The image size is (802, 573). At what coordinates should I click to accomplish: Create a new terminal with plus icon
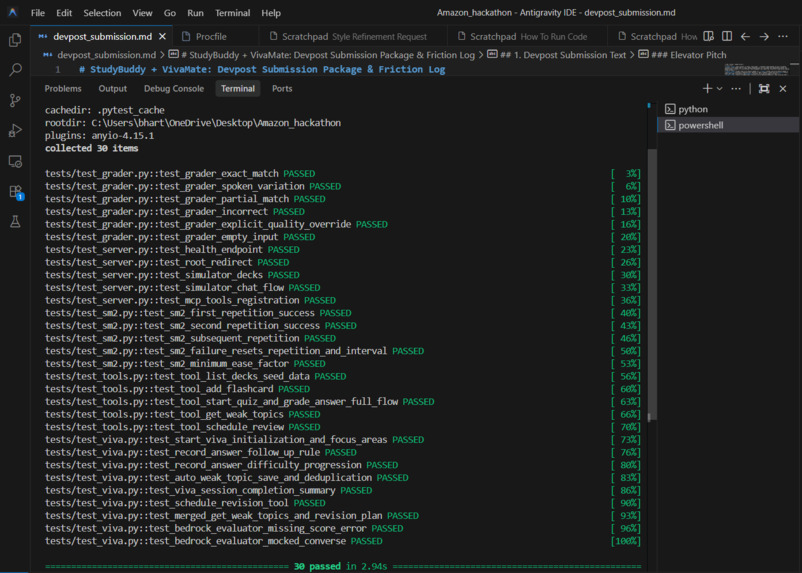tap(707, 89)
